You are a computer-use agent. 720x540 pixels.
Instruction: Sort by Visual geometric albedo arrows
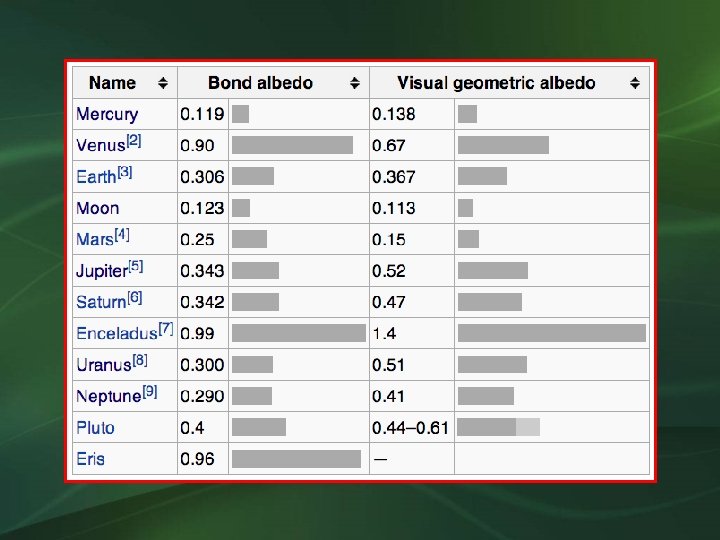635,83
